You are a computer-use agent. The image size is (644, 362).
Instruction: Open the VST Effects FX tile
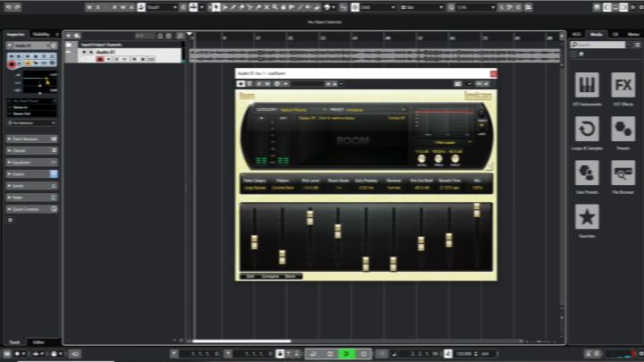coord(623,85)
